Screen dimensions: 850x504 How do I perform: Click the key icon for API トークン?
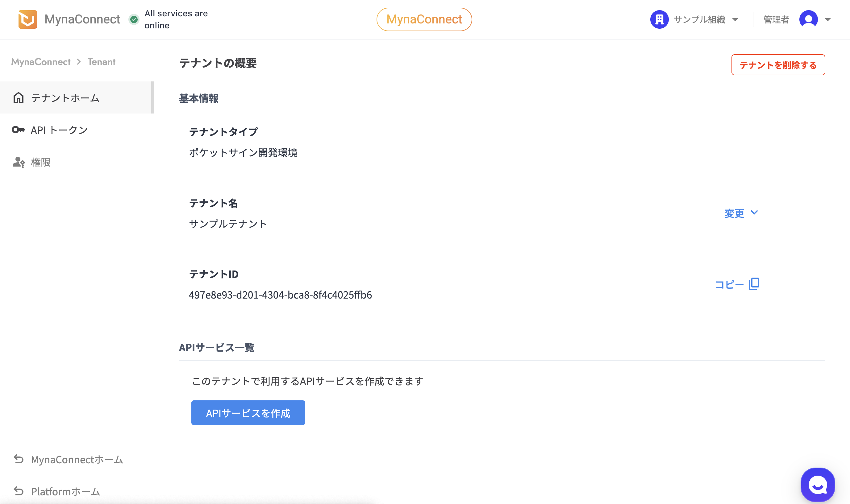coord(18,130)
